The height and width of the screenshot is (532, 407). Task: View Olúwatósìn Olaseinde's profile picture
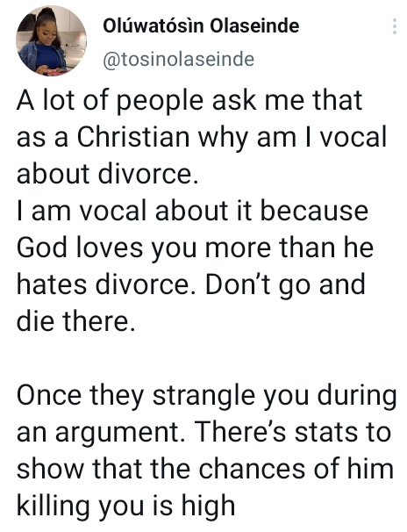point(52,41)
